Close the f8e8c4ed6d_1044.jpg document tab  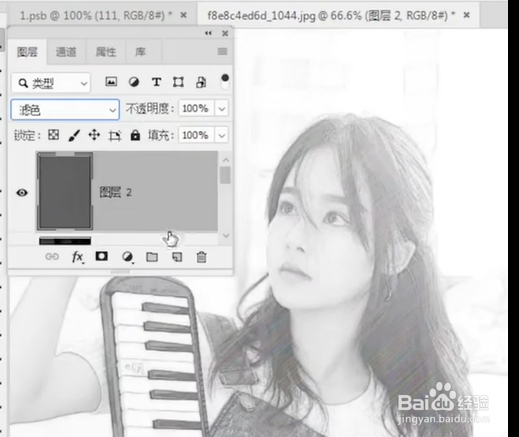click(x=467, y=15)
